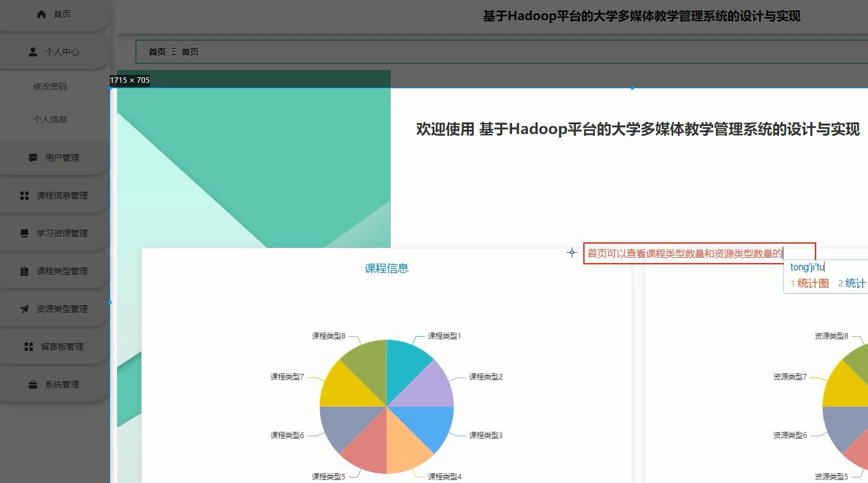
Task: Select the person icon for 个人中心
Action: click(x=32, y=51)
